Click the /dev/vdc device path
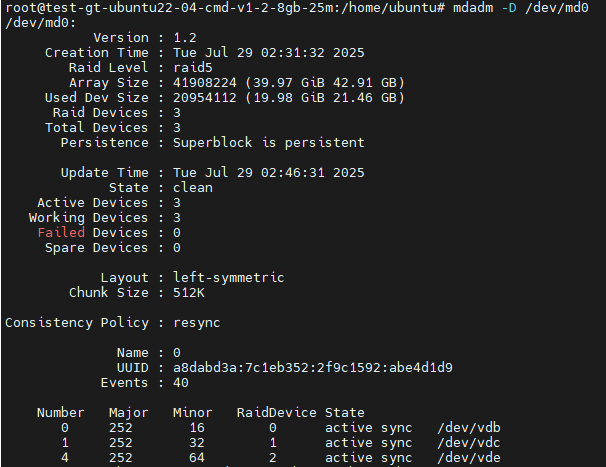Image resolution: width=606 pixels, height=467 pixels. (469, 443)
